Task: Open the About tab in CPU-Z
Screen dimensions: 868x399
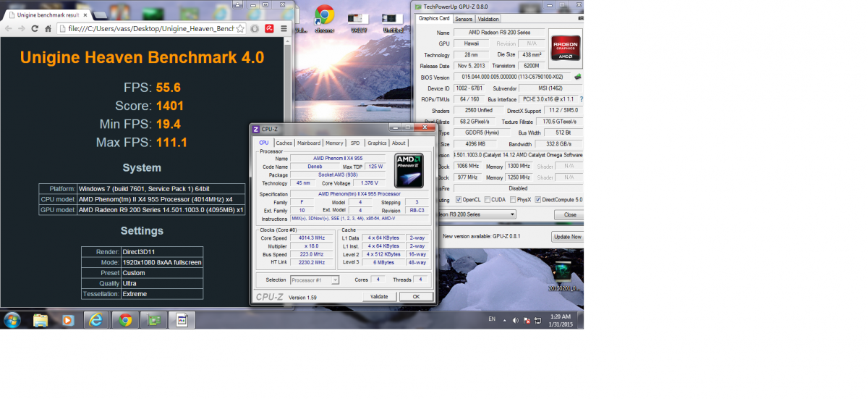Action: [399, 143]
